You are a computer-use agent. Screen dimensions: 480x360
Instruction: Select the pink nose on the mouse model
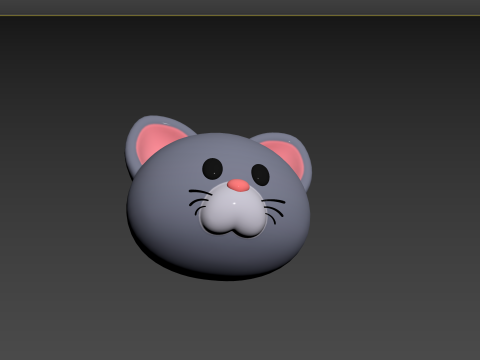tap(238, 186)
